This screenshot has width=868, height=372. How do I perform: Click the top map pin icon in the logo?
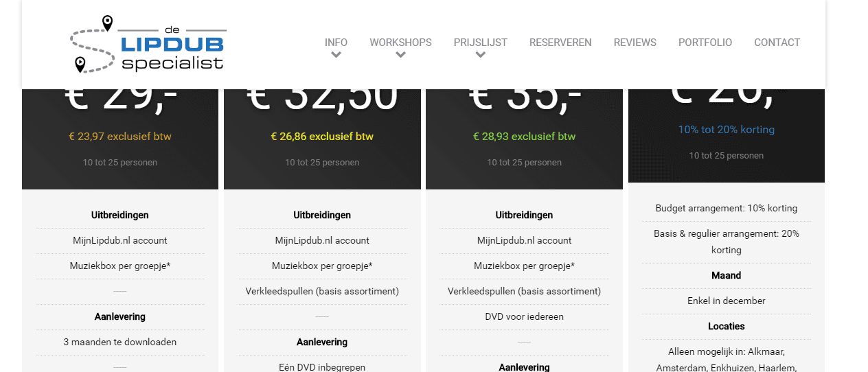pyautogui.click(x=107, y=23)
